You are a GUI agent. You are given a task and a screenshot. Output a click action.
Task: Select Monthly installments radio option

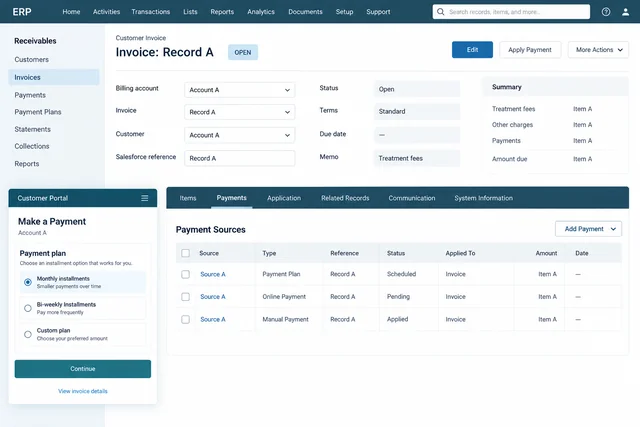tap(28, 282)
